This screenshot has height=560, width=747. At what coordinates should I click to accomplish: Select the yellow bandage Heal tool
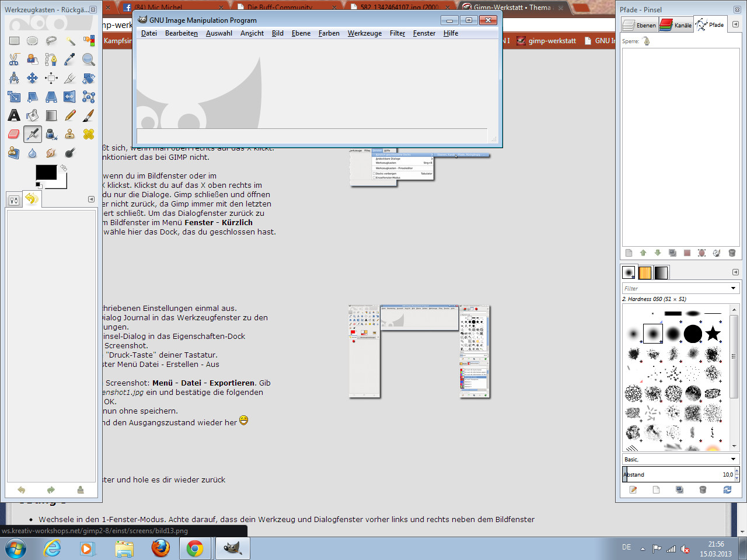point(89,134)
